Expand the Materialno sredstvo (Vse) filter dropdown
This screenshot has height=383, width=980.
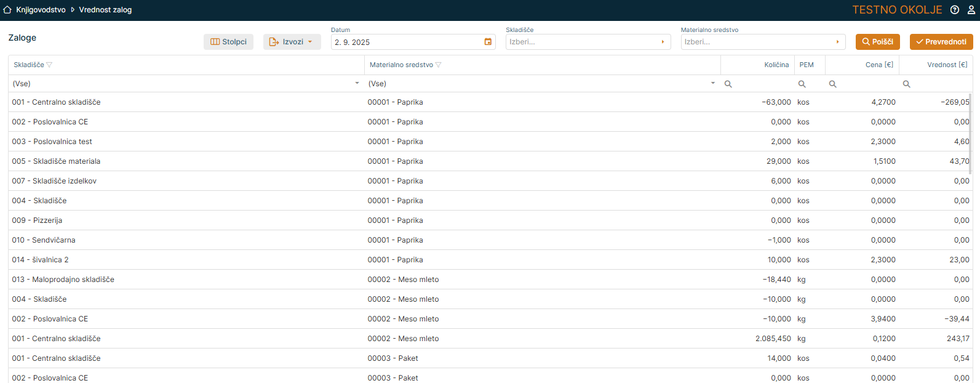click(713, 83)
